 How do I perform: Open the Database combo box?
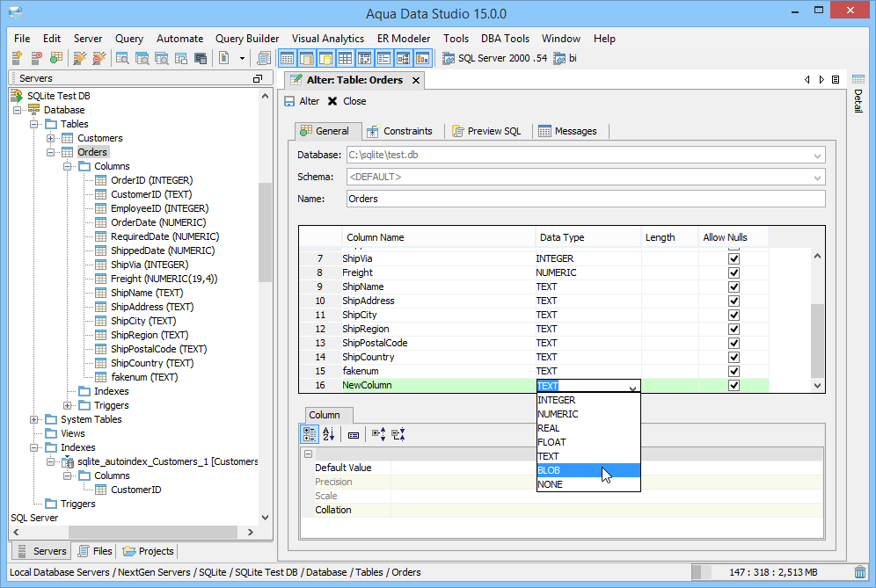pyautogui.click(x=586, y=155)
